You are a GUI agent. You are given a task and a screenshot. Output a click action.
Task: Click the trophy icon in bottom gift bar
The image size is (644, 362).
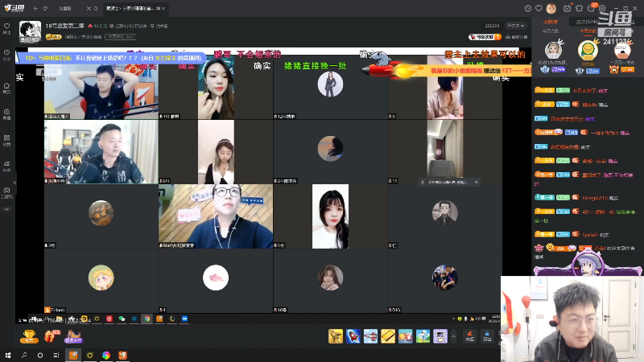(x=29, y=336)
